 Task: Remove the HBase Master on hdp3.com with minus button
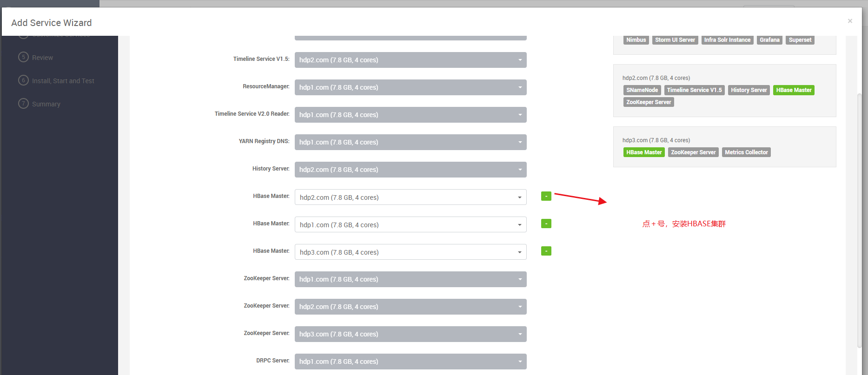coord(546,251)
